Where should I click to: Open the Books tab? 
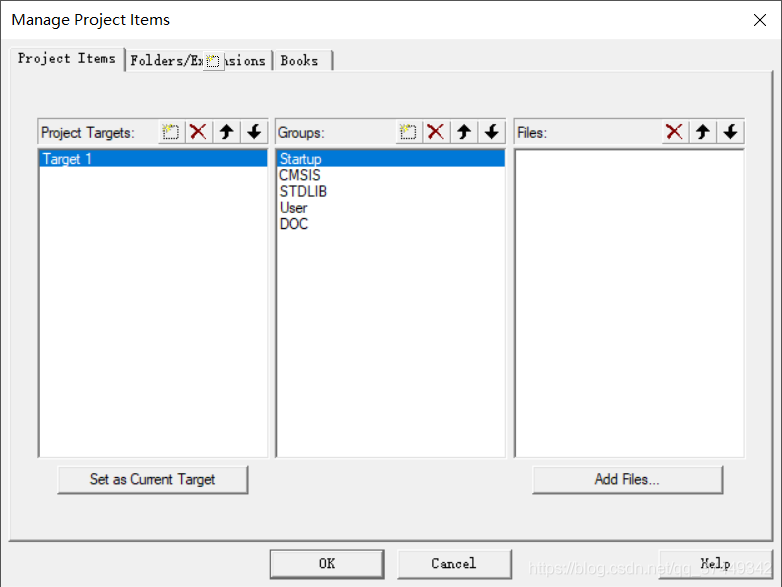302,61
